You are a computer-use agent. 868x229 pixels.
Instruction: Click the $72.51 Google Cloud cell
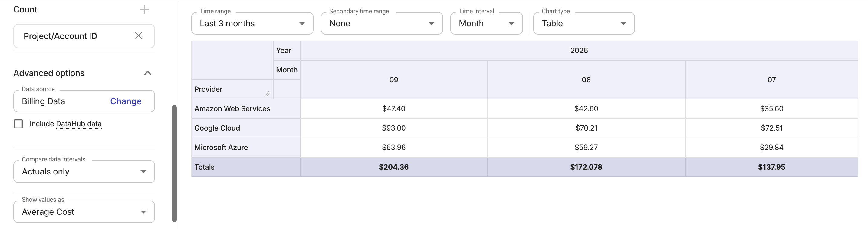(771, 128)
